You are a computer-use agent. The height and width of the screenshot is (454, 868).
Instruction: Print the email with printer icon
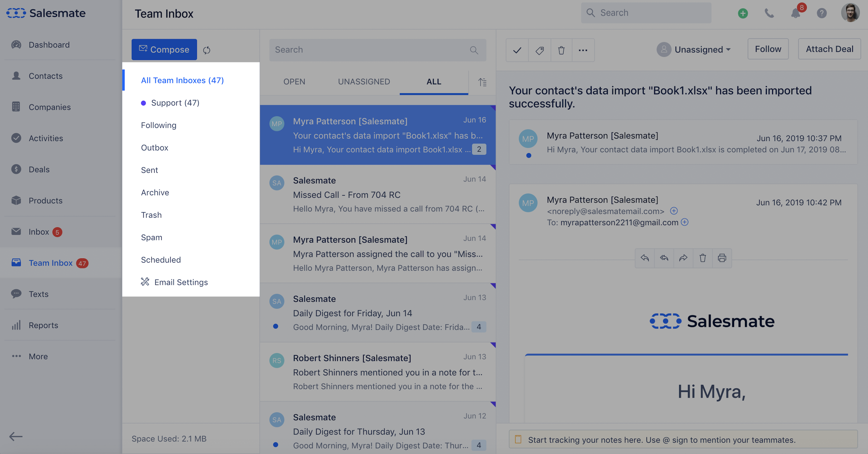coord(722,258)
